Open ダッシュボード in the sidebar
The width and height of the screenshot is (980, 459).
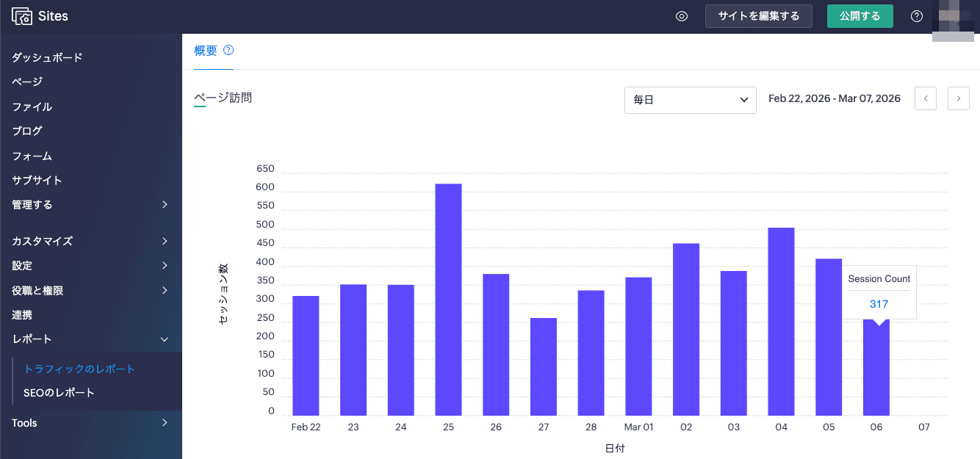47,57
